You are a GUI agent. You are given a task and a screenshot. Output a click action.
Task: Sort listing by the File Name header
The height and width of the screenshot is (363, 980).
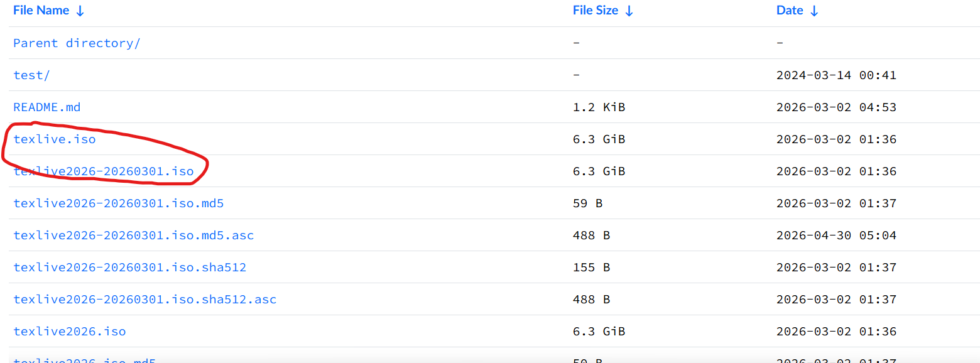[x=41, y=11]
